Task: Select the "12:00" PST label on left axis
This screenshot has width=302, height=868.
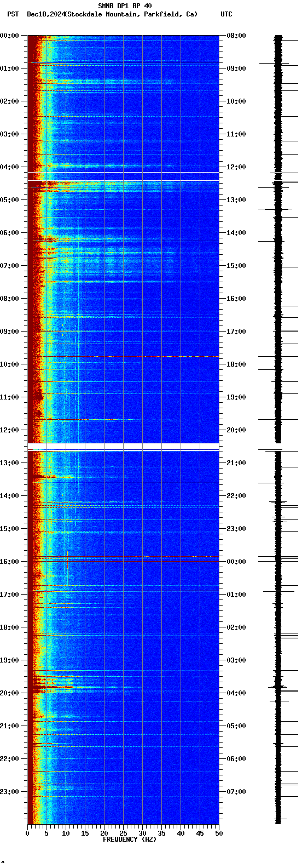Action: coord(9,430)
